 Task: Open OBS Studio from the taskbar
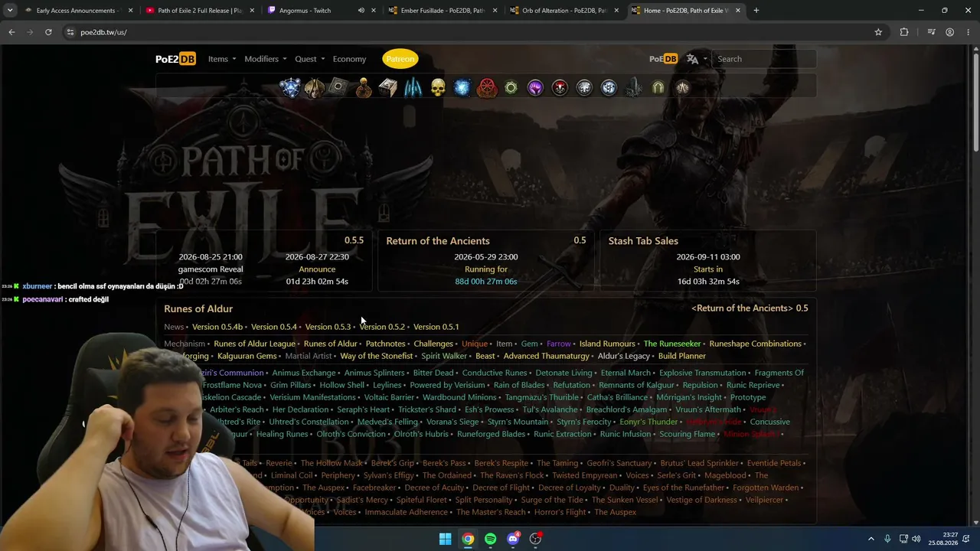[x=536, y=539]
